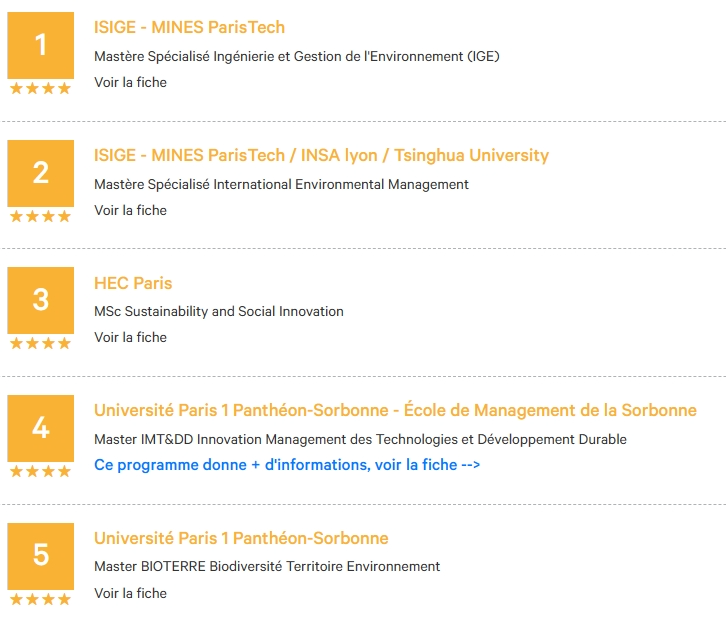Open École de Management de la Sorbonne heading

pyautogui.click(x=395, y=410)
